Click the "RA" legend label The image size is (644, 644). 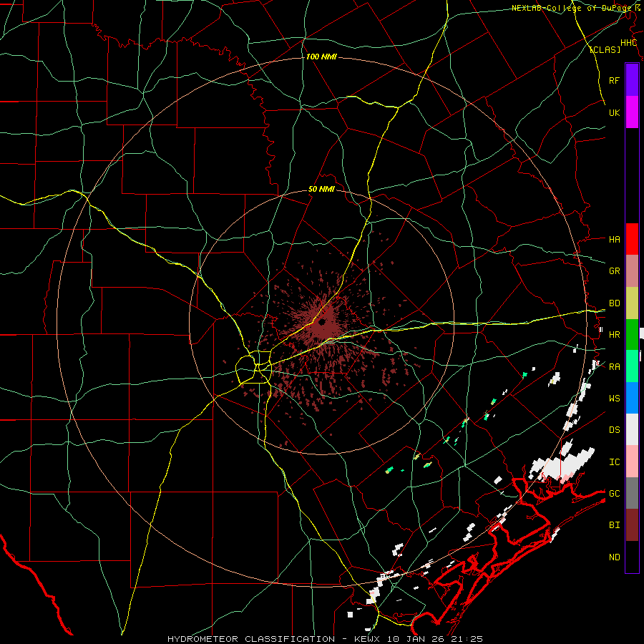614,367
